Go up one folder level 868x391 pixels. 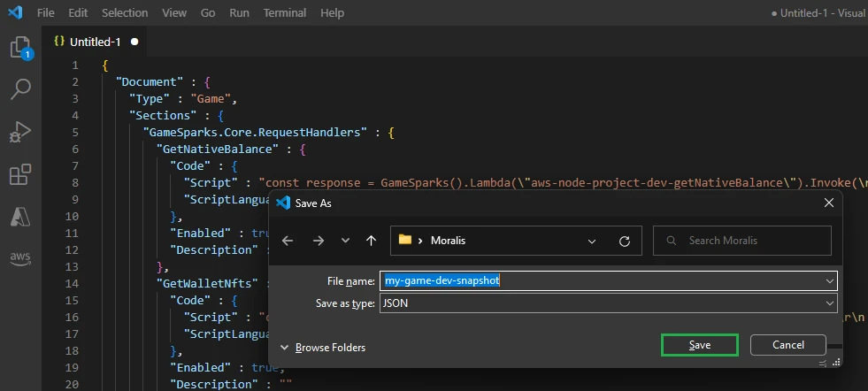click(371, 241)
